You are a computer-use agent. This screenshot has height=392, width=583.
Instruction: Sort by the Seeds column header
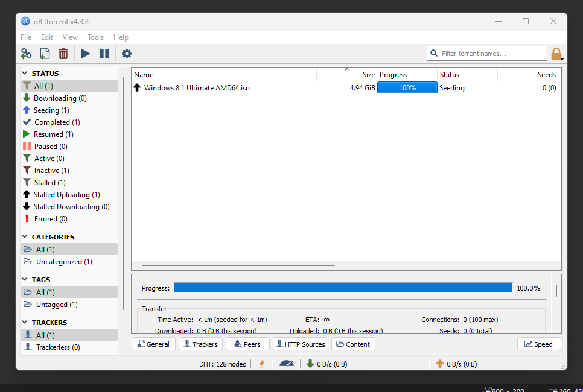pos(527,75)
